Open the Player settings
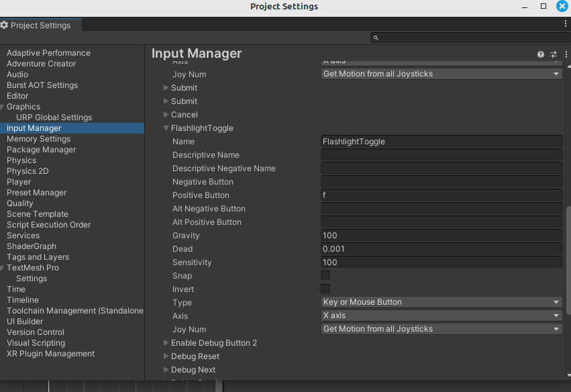The image size is (571, 392). pos(19,182)
